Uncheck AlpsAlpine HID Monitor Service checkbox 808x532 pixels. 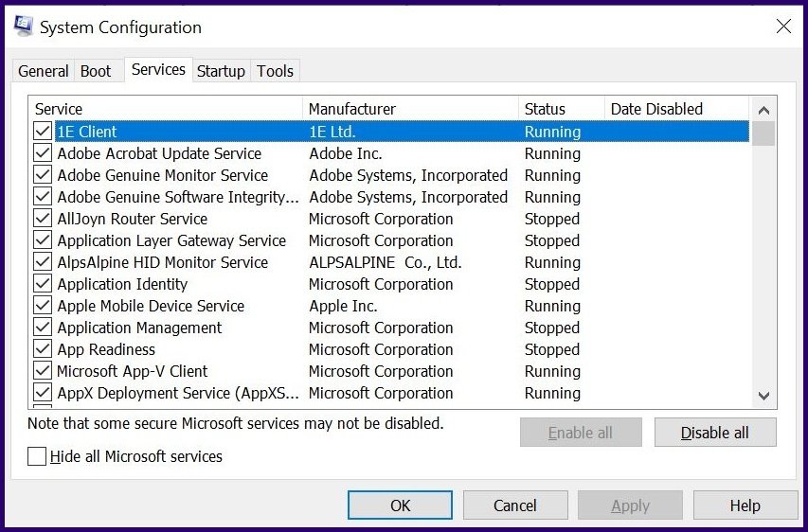[43, 261]
